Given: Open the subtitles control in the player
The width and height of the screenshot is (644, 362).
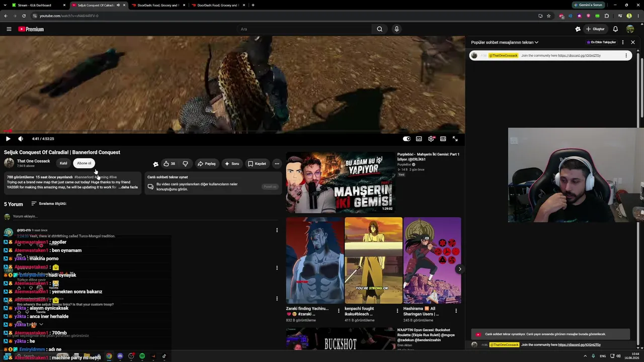Looking at the screenshot, I should click(x=419, y=139).
